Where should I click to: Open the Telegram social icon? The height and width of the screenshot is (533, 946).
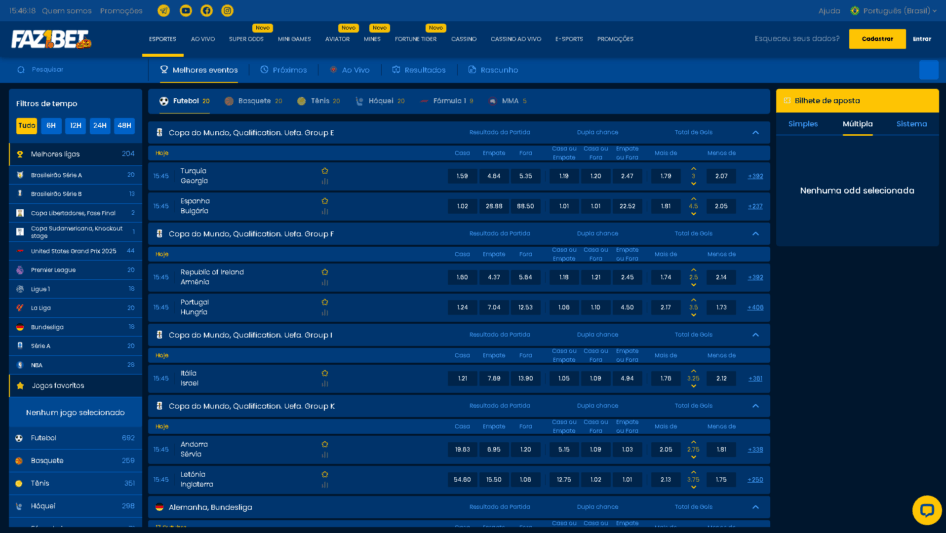tap(163, 10)
